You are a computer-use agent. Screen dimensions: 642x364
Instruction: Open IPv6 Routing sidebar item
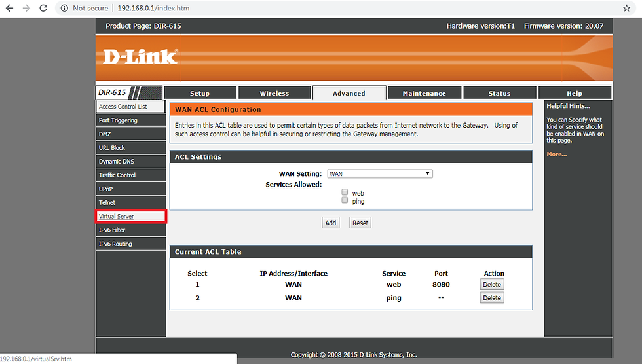tap(130, 244)
